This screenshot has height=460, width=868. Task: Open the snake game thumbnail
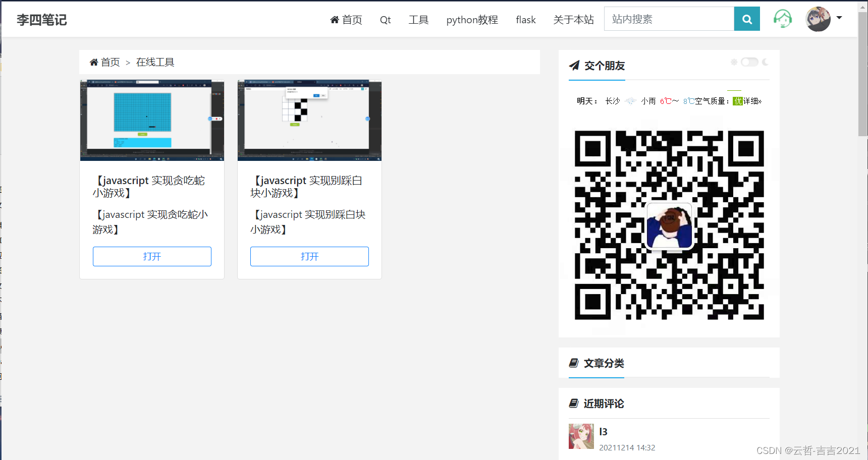(152, 120)
